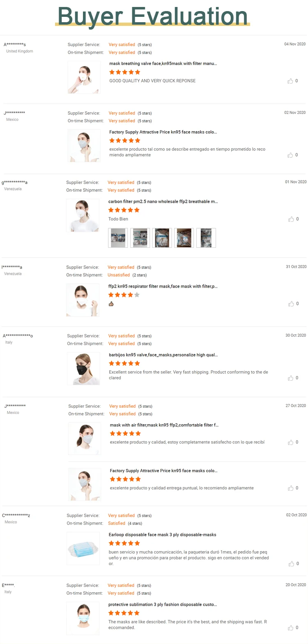Like the 'completamente satisfecho' review
Image resolution: width=308 pixels, height=644 pixels.
(291, 442)
